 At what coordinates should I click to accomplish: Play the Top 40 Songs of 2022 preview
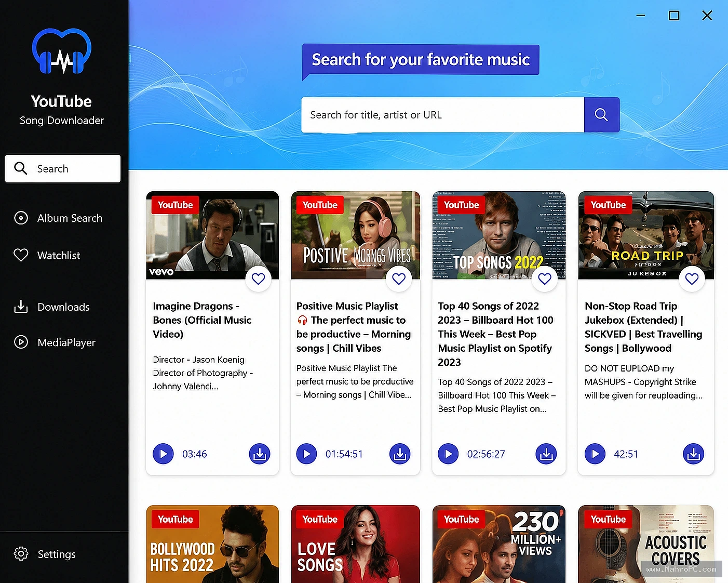(448, 454)
